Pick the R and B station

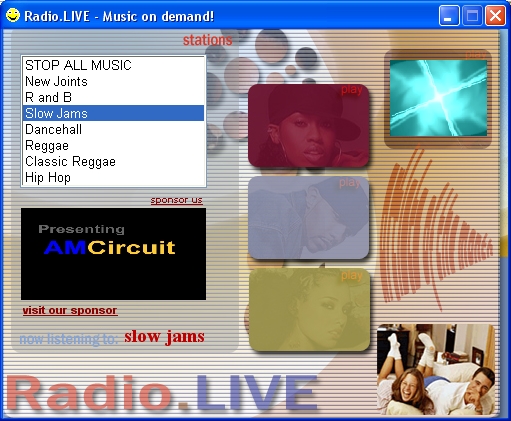113,97
